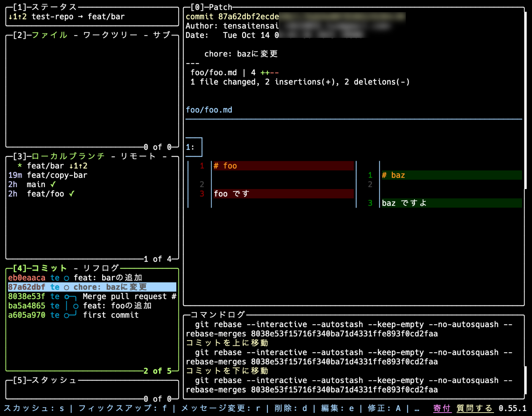Focus the スタッシュ panel title
This screenshot has width=532, height=416.
tap(54, 380)
